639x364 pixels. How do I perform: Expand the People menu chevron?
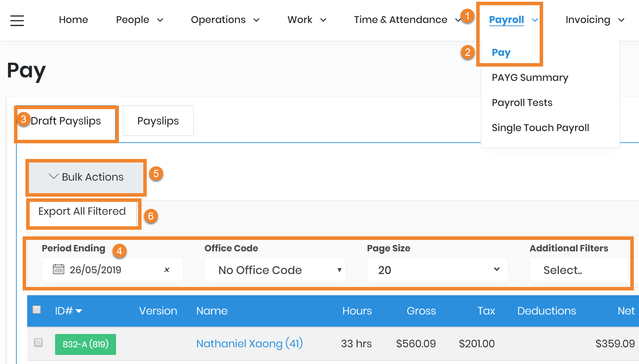pos(160,20)
